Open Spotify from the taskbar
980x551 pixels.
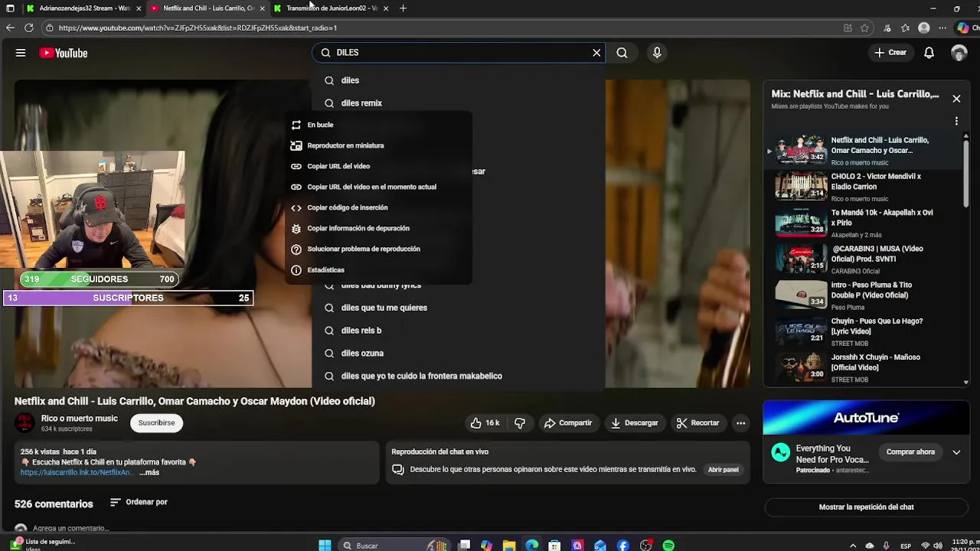pos(668,545)
